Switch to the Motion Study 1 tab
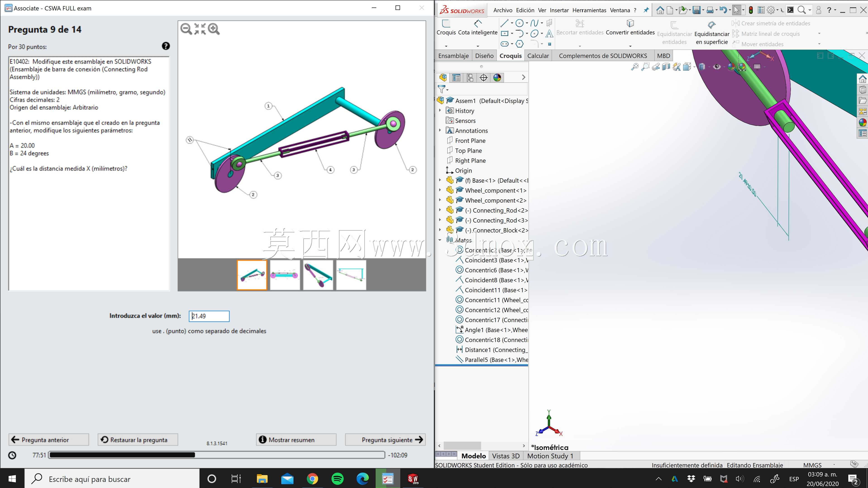 coord(550,456)
